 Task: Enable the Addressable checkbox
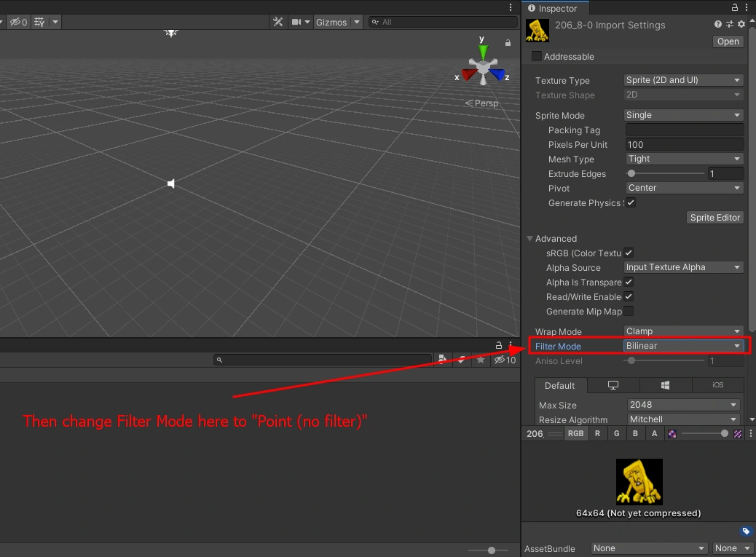tap(536, 56)
